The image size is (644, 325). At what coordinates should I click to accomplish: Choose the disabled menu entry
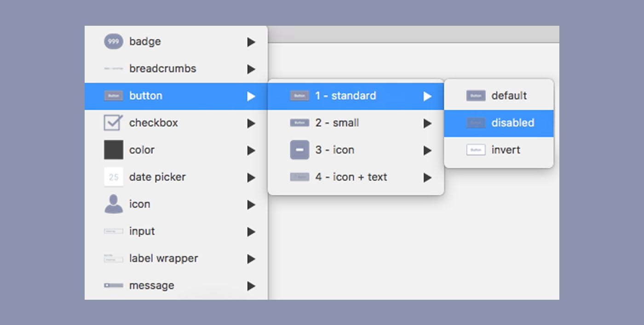click(513, 123)
